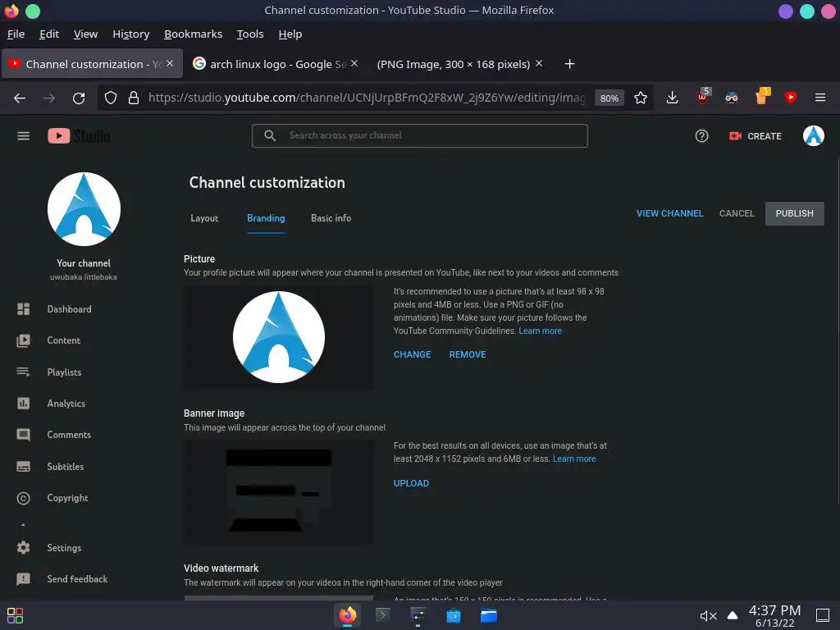Open the Bookmarks menu
This screenshot has height=630, width=840.
point(193,34)
